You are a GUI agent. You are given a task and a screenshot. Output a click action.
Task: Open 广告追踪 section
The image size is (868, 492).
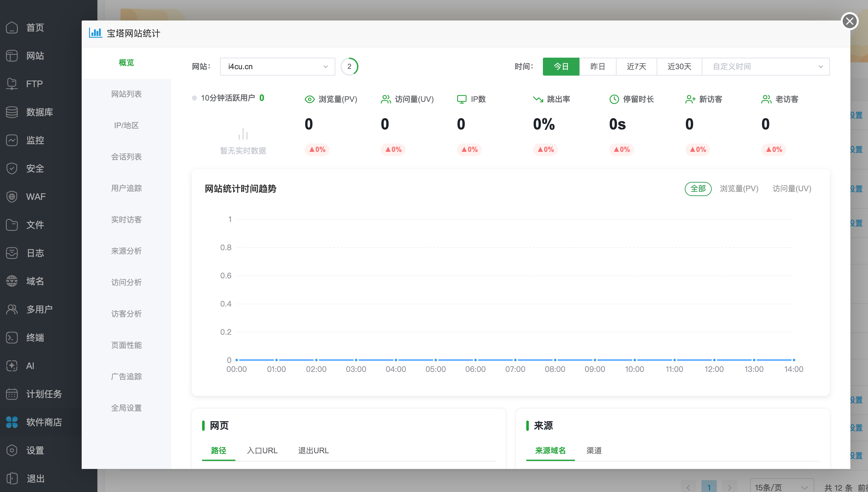(127, 377)
